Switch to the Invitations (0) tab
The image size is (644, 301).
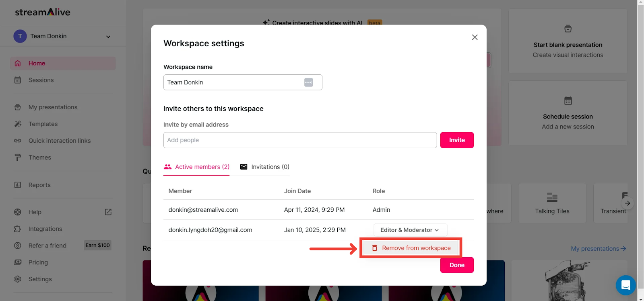265,167
